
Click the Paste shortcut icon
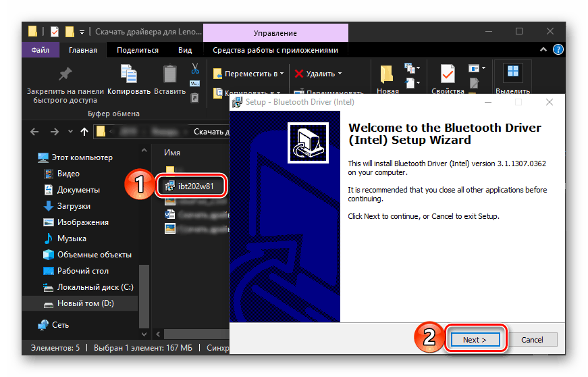click(194, 98)
